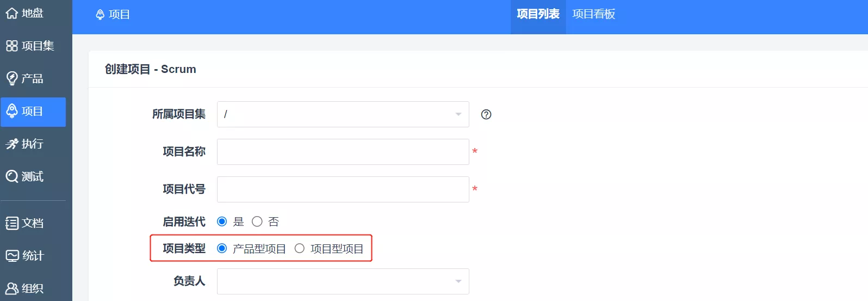Screen dimensions: 868x301
Task: Click the help icon beside 所属项目集
Action: coord(486,114)
